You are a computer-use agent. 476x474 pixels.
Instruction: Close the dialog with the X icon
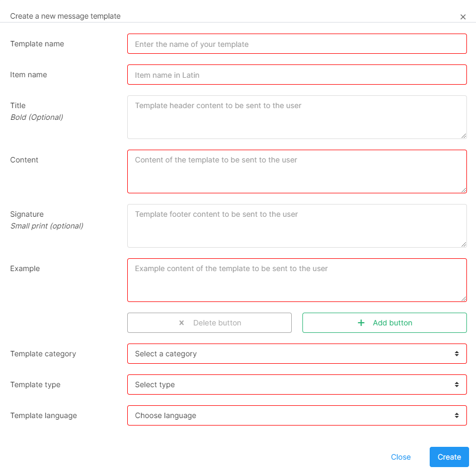coord(463,17)
